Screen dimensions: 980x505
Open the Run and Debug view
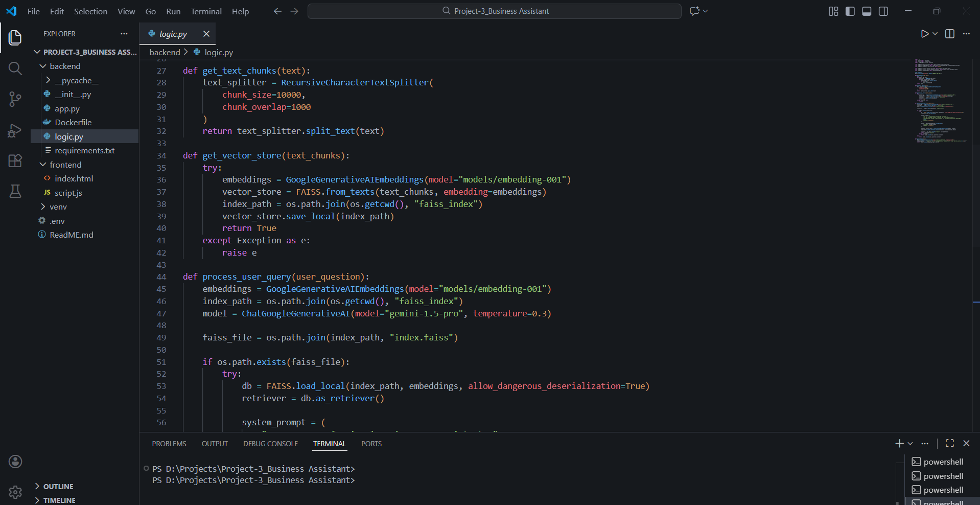pos(15,130)
